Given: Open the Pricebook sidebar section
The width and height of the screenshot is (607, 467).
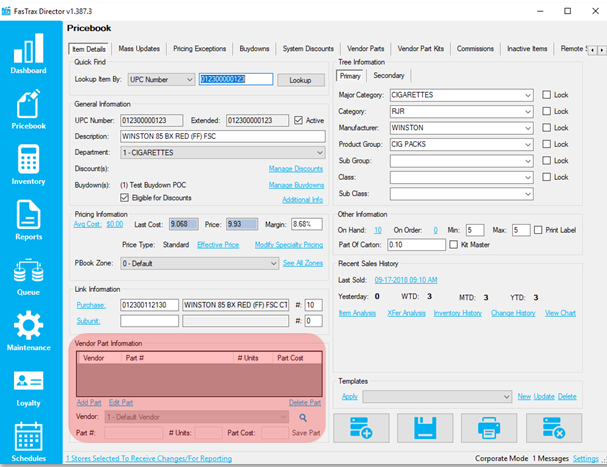Looking at the screenshot, I should click(28, 110).
